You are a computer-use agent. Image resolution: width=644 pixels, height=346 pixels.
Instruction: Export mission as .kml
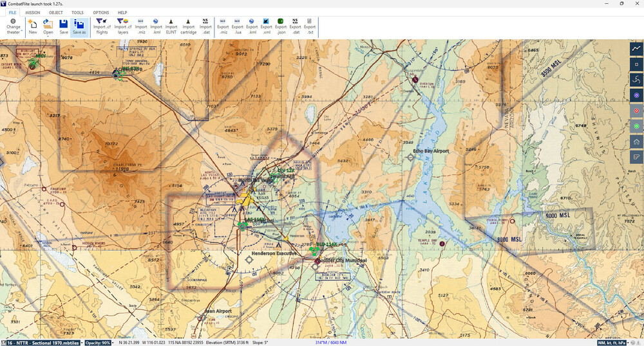point(252,26)
